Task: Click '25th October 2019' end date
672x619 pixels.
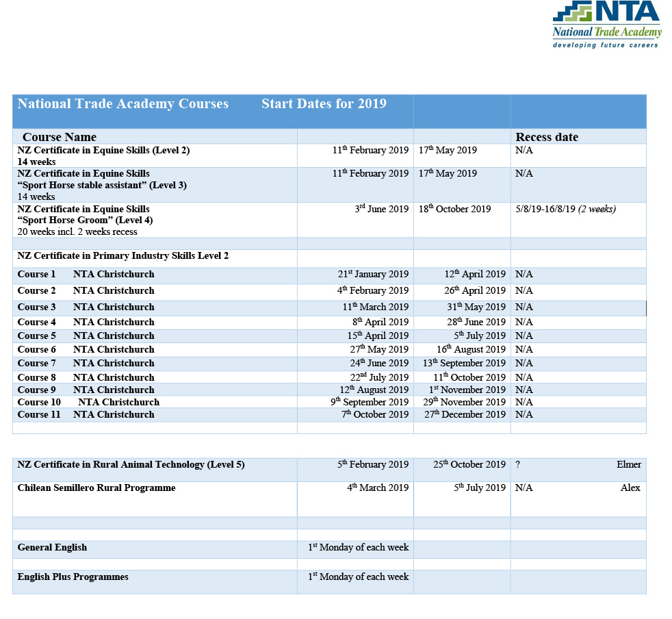Action: [x=469, y=464]
